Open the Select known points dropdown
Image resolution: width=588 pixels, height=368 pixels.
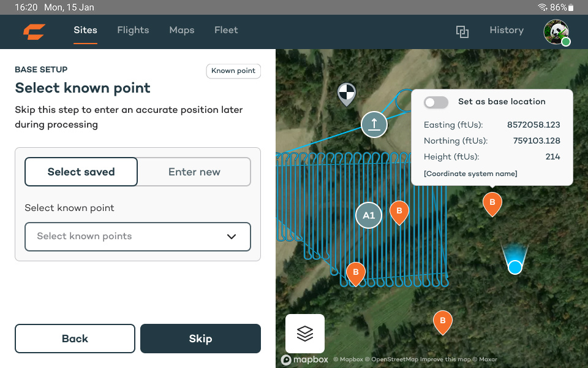tap(138, 237)
